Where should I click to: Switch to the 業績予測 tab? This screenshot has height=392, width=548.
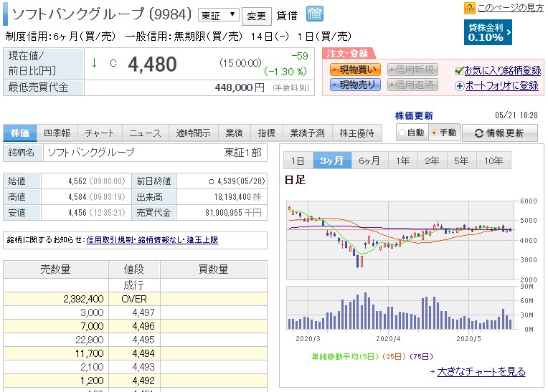point(308,133)
